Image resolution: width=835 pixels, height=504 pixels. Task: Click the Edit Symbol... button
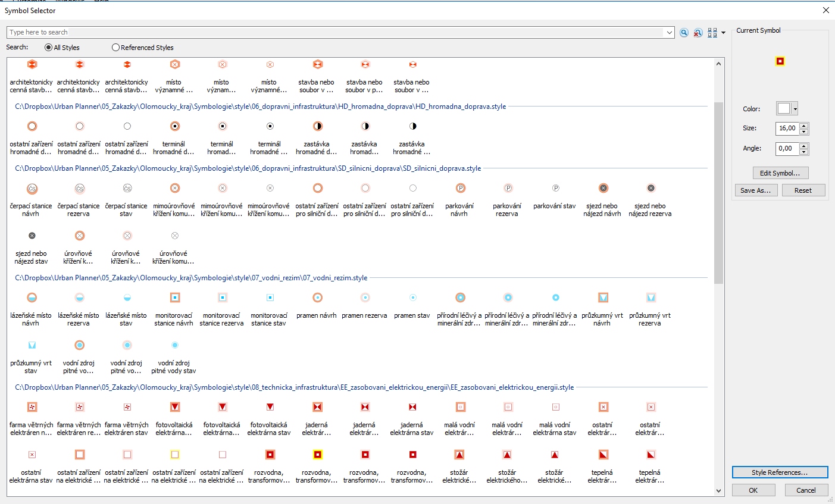(x=780, y=173)
